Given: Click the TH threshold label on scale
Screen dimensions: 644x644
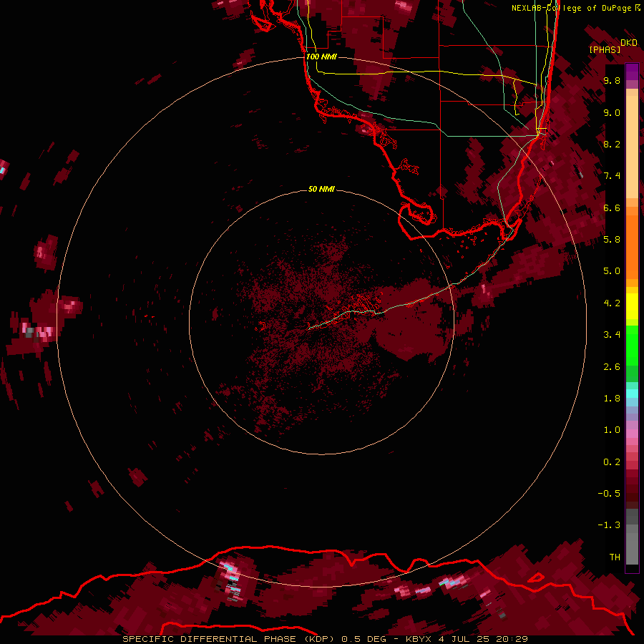Looking at the screenshot, I should click(615, 557).
